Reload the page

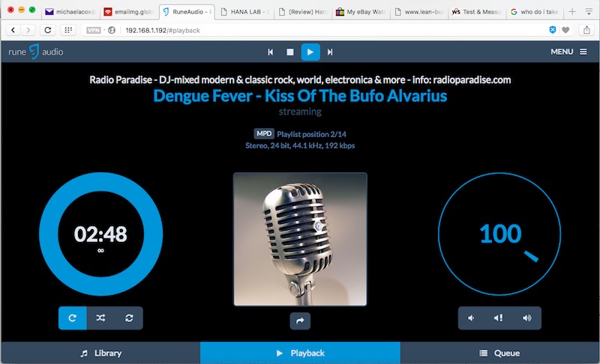[48, 30]
